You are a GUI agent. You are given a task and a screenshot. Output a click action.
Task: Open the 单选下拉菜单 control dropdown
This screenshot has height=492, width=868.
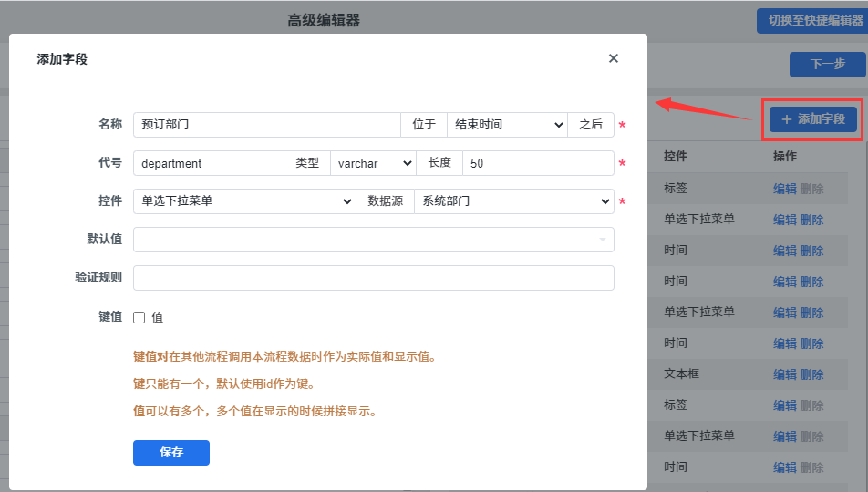click(244, 201)
